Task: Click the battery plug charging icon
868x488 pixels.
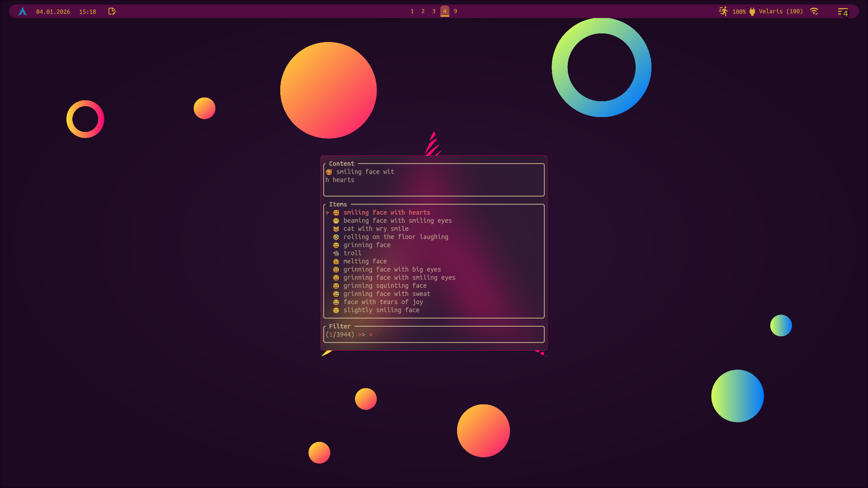Action: pos(752,12)
